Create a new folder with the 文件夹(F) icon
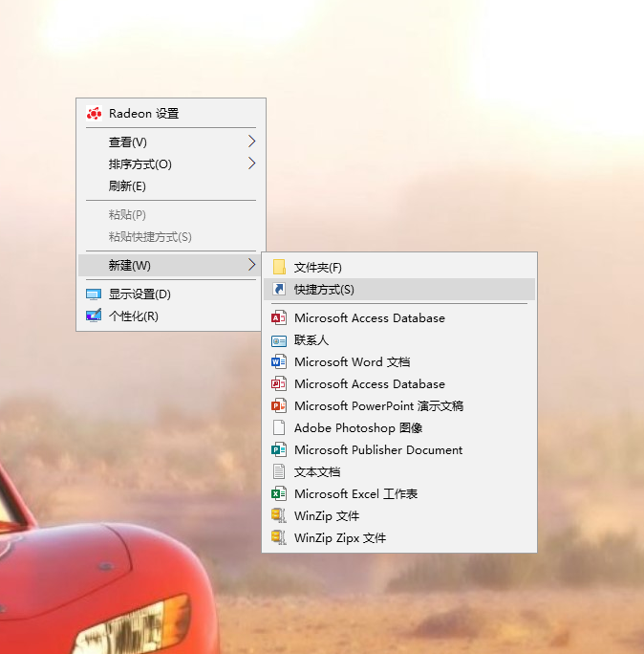Image resolution: width=644 pixels, height=654 pixels. click(279, 267)
